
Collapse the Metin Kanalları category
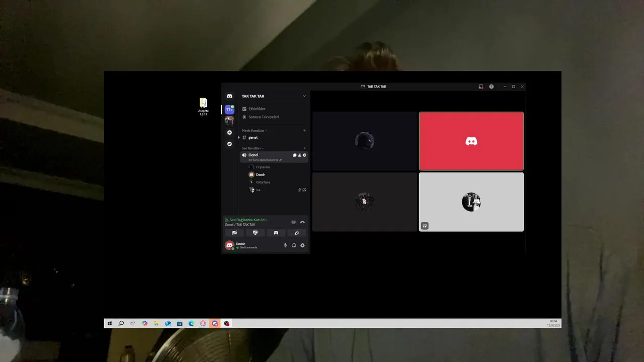tap(255, 131)
